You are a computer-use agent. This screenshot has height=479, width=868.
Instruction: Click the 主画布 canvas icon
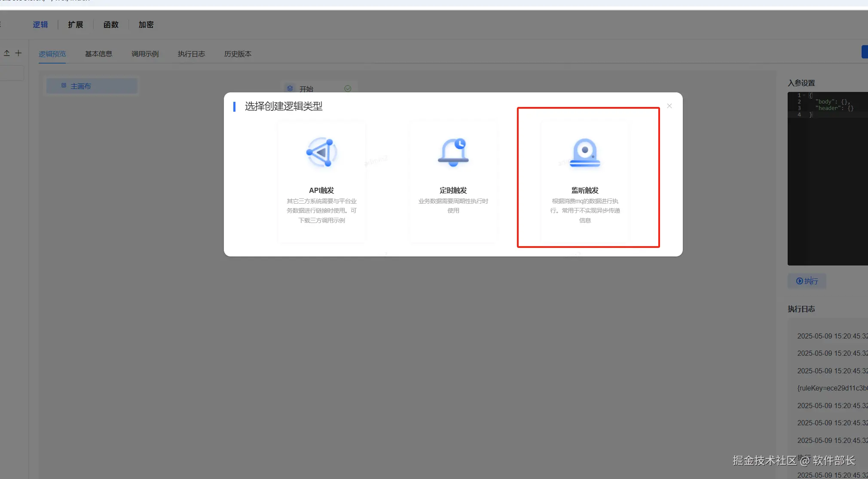64,85
